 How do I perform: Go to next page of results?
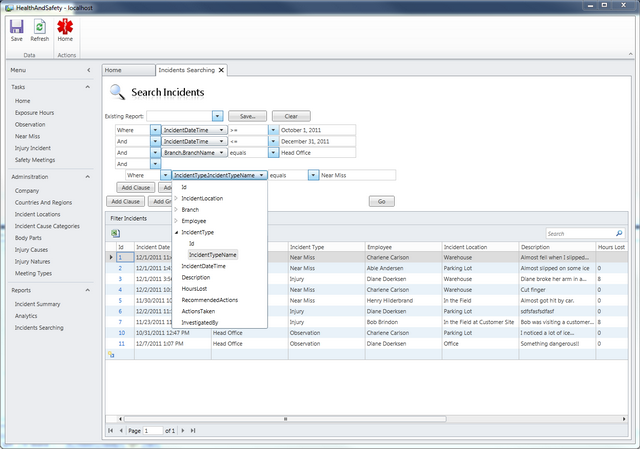(x=182, y=431)
